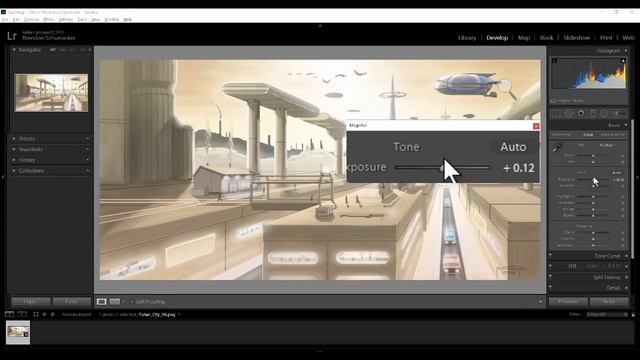The image size is (640, 360).
Task: Open the filmstrip Filter dropdown
Action: pos(606,314)
